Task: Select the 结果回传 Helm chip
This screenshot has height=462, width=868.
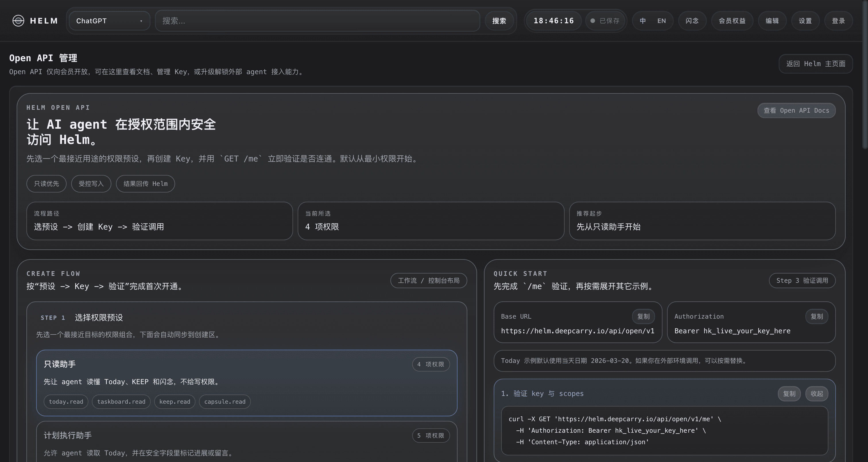Action: [x=145, y=184]
